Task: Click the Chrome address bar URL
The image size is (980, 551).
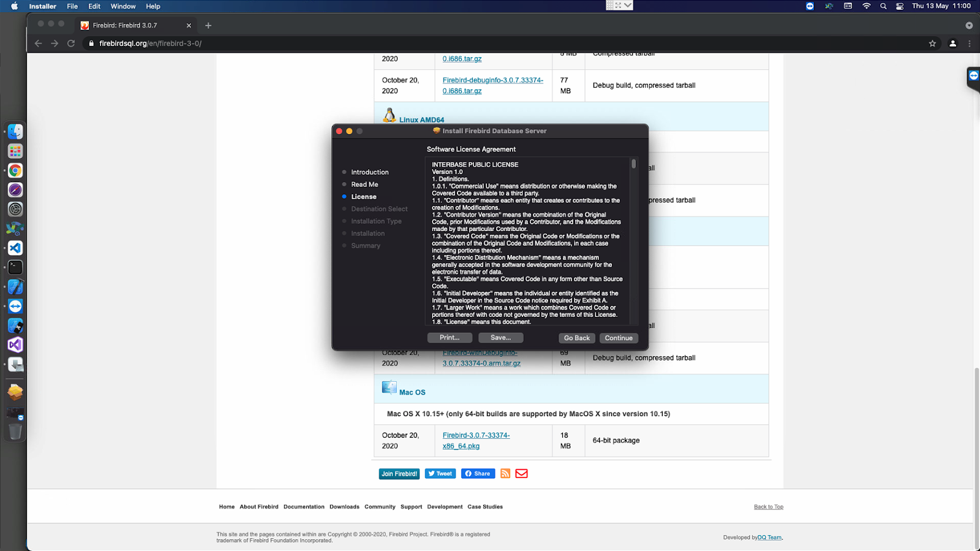Action: pos(151,44)
